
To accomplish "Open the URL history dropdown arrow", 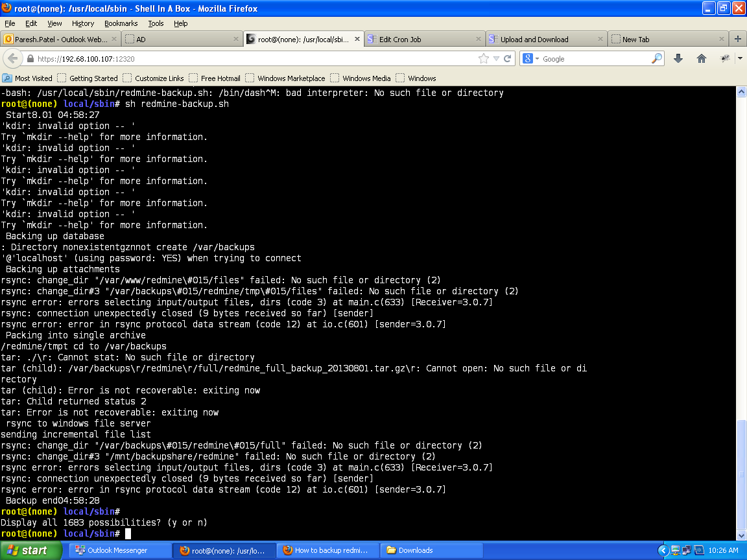I will pos(496,58).
